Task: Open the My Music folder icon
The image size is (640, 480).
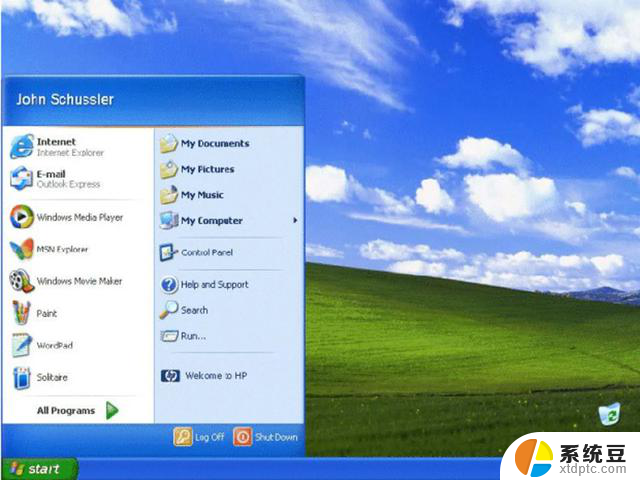Action: pos(169,195)
